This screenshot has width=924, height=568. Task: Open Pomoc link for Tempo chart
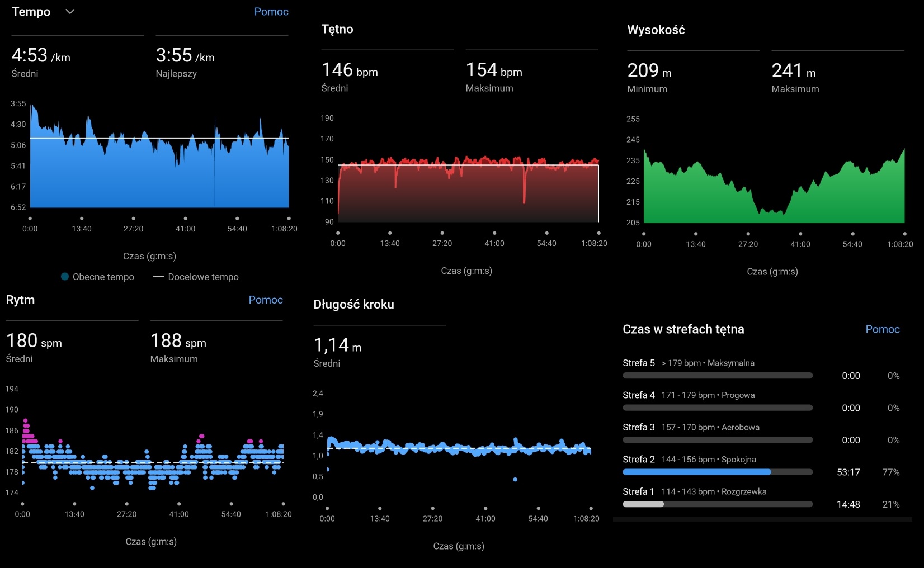click(271, 12)
